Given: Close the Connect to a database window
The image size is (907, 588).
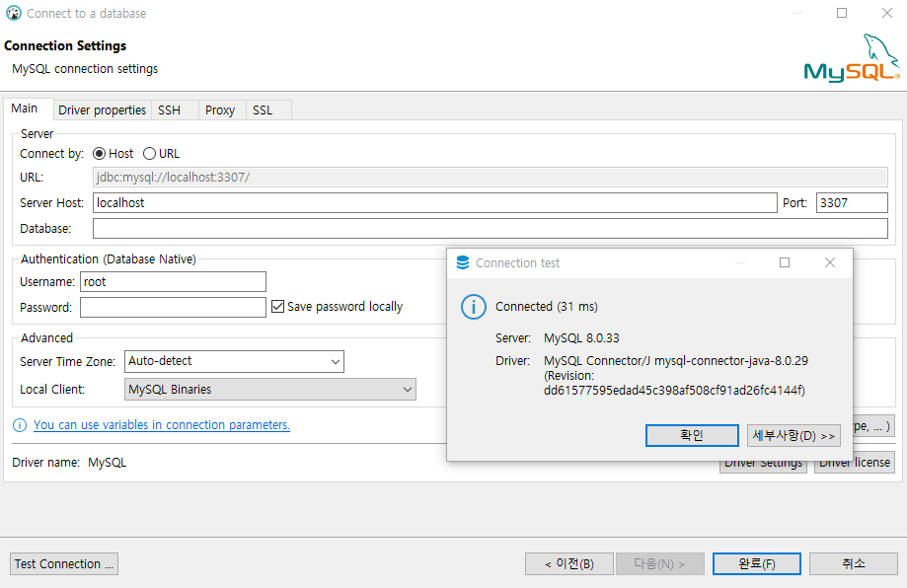Looking at the screenshot, I should pos(886,13).
